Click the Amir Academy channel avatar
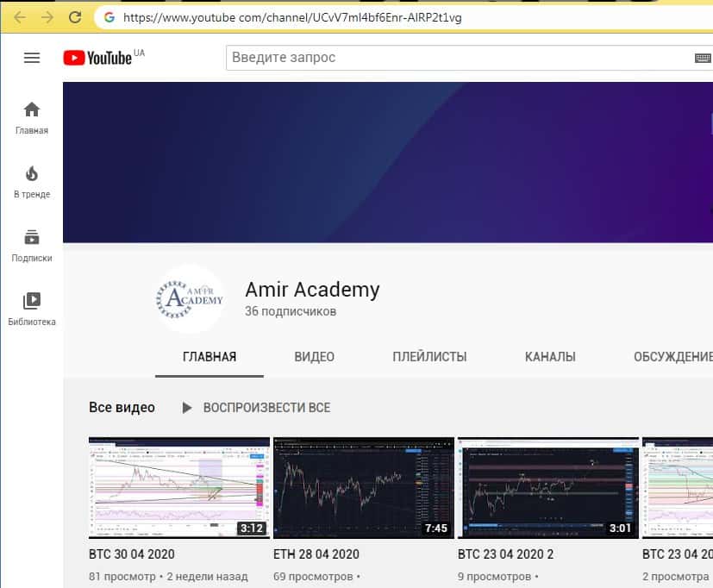Viewport: 713px width, 588px height. pyautogui.click(x=190, y=299)
